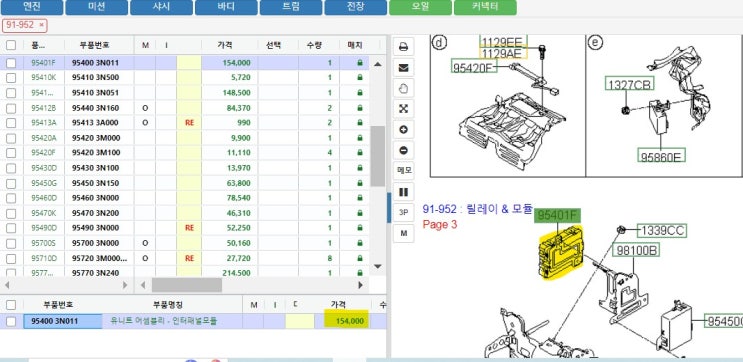The width and height of the screenshot is (743, 362).
Task: Click the left arrow of left-columns scrollbar
Action: pos(6,285)
